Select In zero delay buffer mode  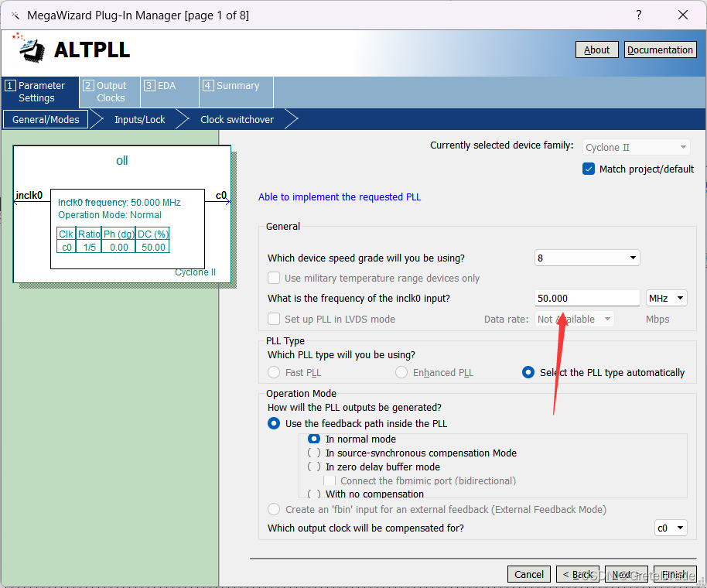tap(314, 467)
